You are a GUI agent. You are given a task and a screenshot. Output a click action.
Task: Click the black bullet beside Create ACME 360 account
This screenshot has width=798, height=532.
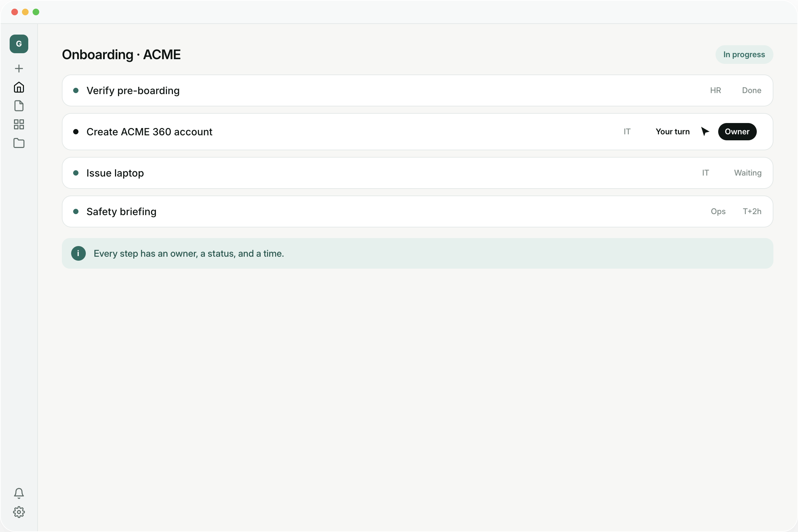[x=76, y=132]
